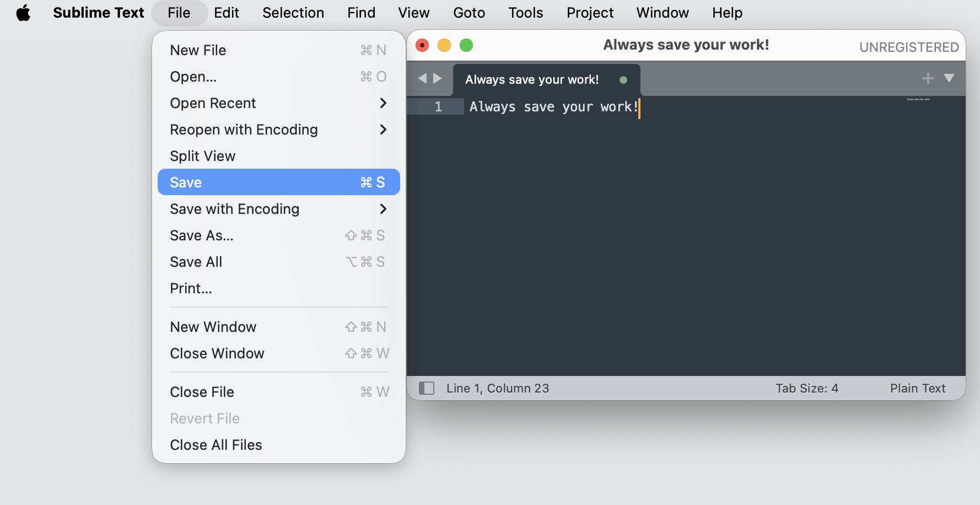This screenshot has width=980, height=505.
Task: Click the next tab arrow icon
Action: click(438, 78)
